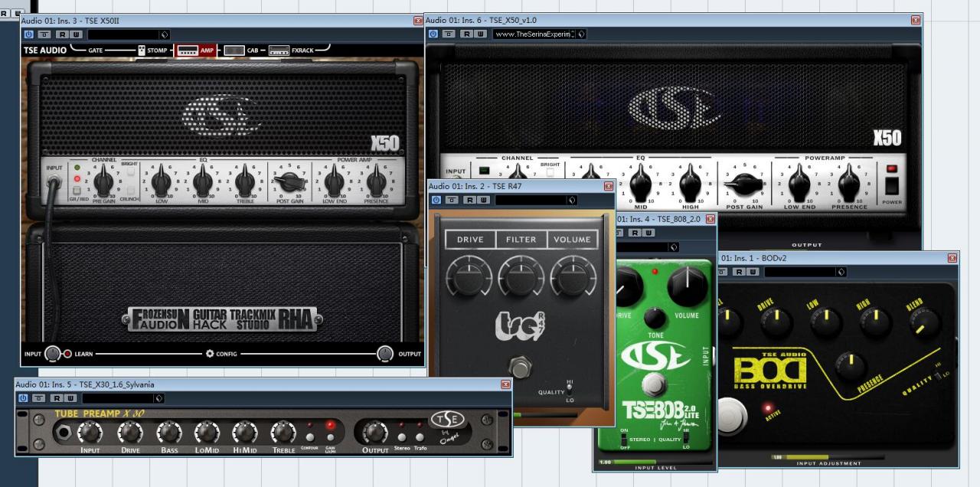Click the input jack on TSE X50II amp
The width and height of the screenshot is (980, 487).
pos(54,182)
